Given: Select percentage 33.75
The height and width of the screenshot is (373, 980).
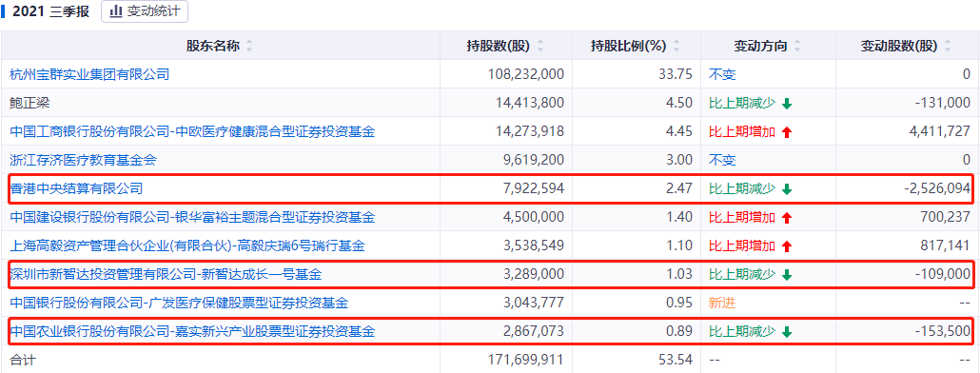Looking at the screenshot, I should point(676,74).
